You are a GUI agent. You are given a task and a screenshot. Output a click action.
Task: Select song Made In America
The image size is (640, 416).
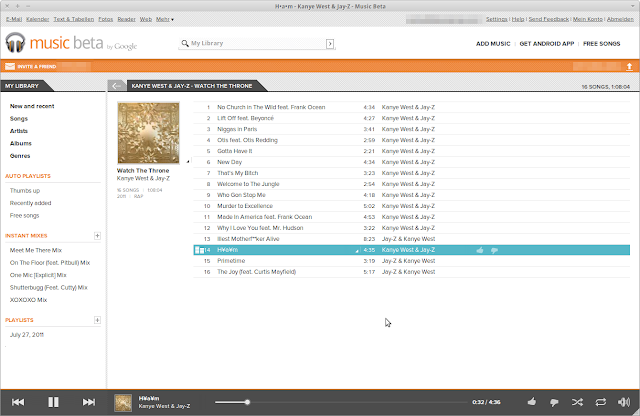[411, 217]
